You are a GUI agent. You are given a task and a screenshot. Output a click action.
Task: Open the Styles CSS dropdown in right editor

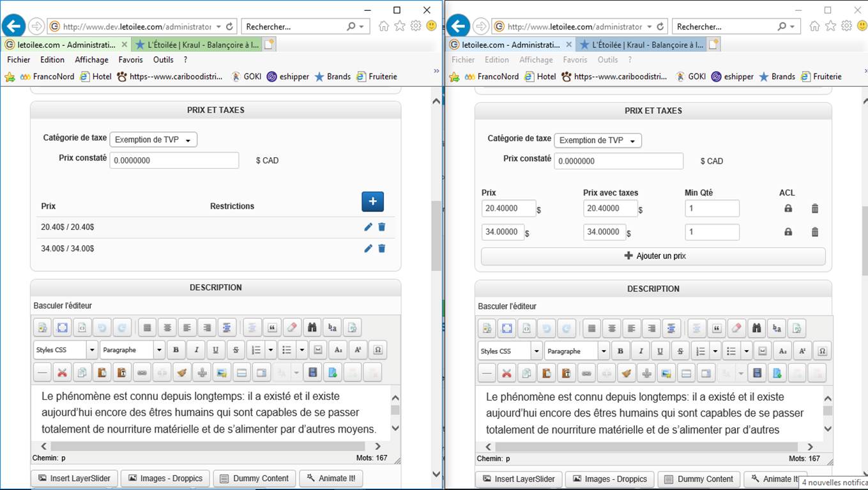tap(510, 351)
